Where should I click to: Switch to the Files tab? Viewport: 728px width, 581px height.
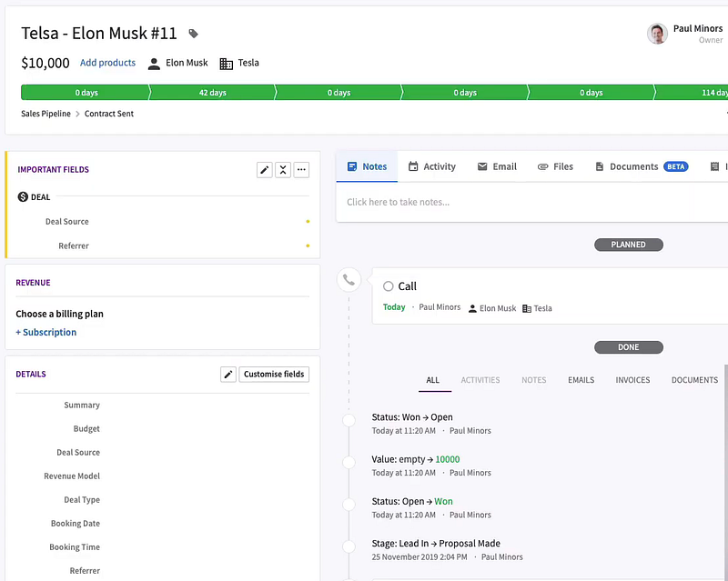[555, 166]
